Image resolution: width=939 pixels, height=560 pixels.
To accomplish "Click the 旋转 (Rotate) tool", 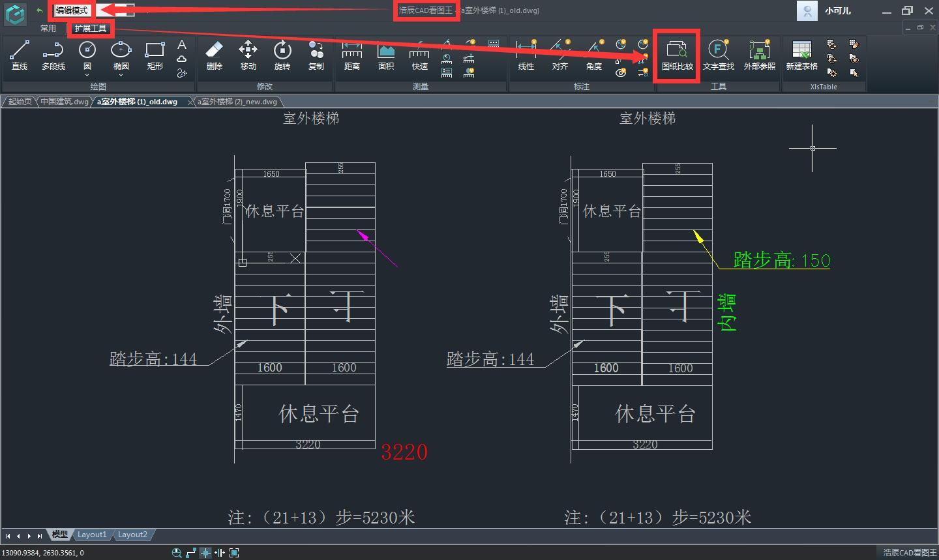I will pos(282,55).
